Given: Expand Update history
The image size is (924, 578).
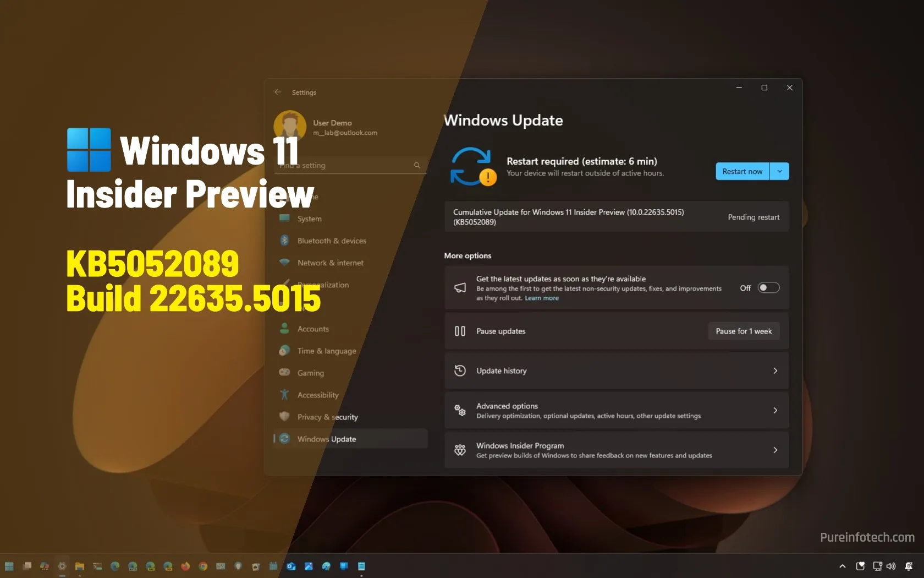Looking at the screenshot, I should click(615, 370).
